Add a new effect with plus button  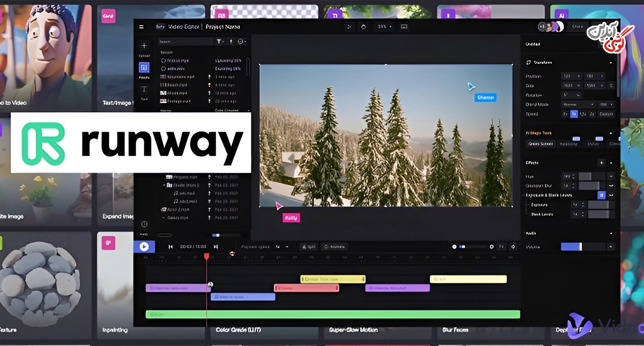pyautogui.click(x=601, y=162)
